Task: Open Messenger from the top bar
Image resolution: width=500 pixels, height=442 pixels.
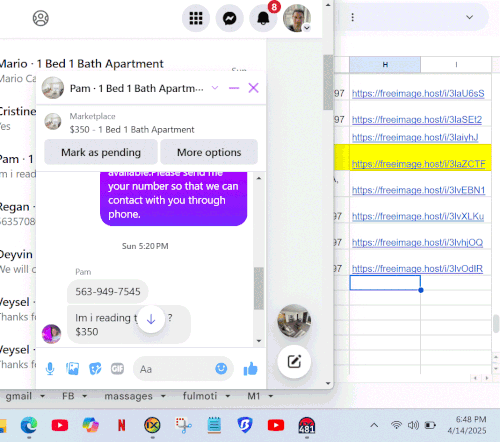Action: pyautogui.click(x=230, y=18)
